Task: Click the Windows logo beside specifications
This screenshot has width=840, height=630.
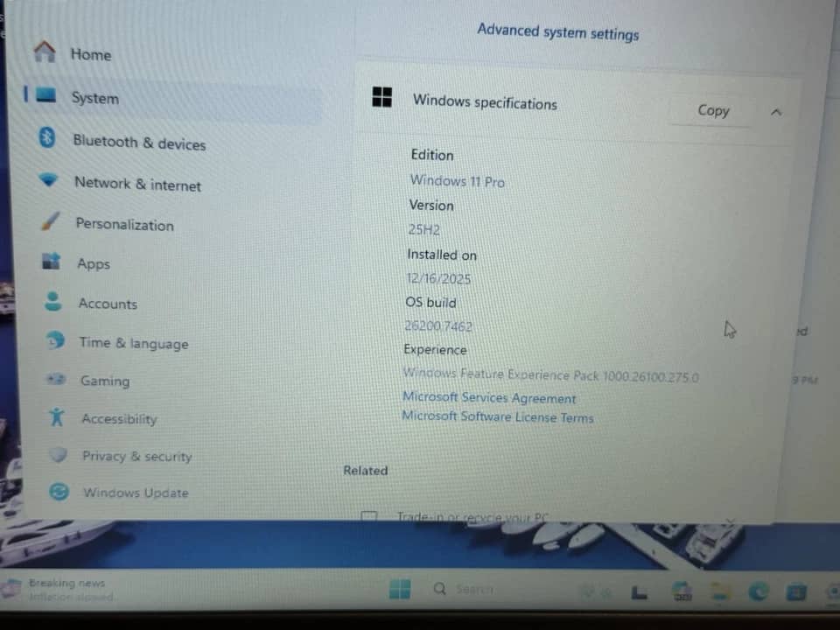Action: [382, 97]
